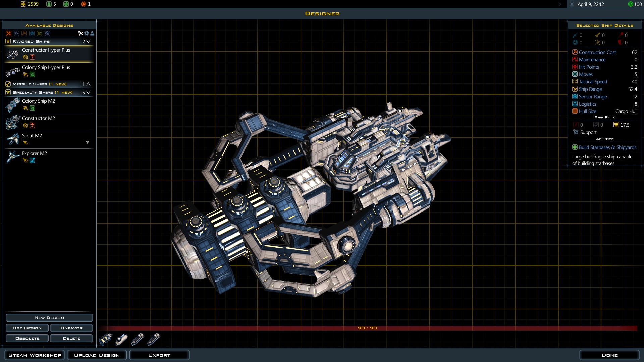644x362 pixels.
Task: Toggle the blue ship-links filter icon
Action: [x=16, y=33]
